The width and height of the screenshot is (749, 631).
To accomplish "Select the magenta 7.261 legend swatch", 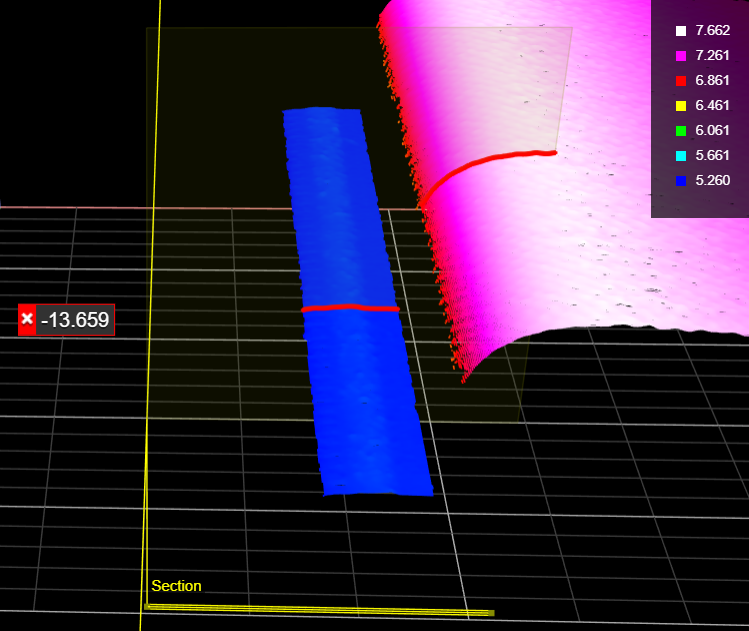I will [x=681, y=56].
